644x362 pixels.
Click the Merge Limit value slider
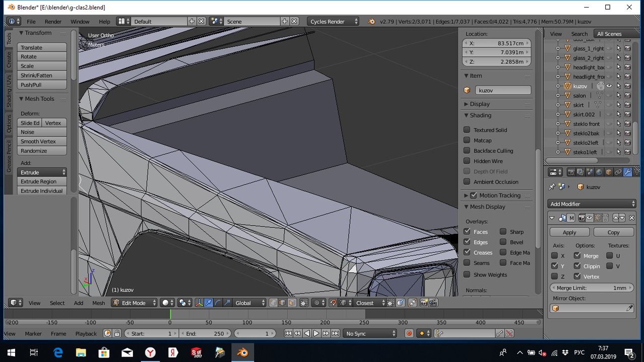coord(592,288)
